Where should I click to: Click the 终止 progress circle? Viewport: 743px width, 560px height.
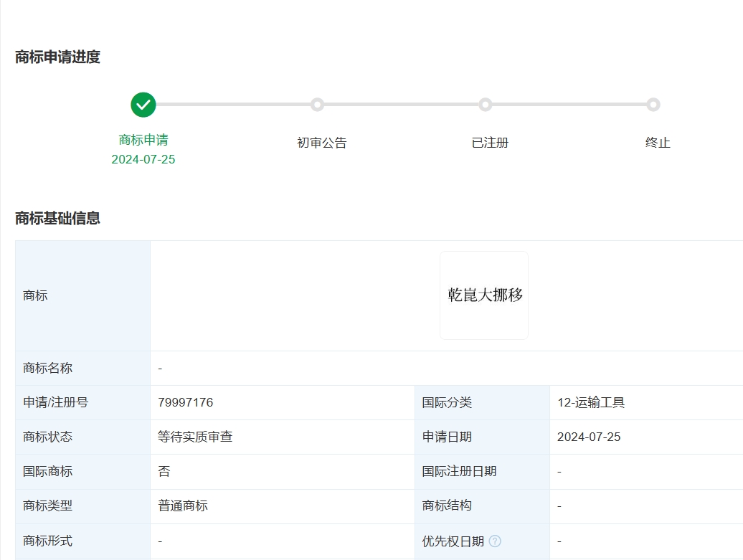tap(653, 104)
